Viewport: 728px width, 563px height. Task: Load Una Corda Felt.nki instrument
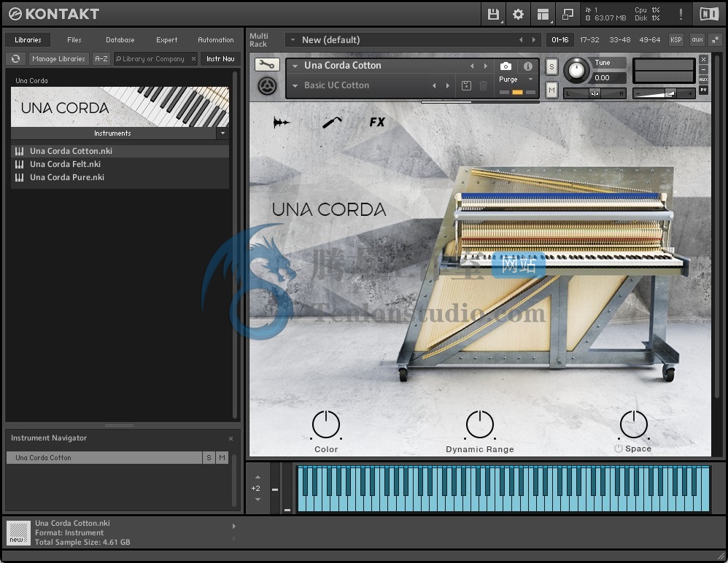click(120, 164)
